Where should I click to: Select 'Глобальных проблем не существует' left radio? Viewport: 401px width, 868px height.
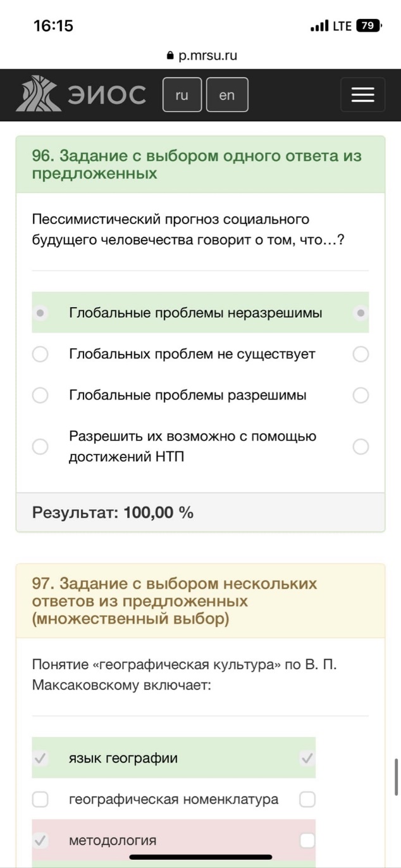click(x=40, y=354)
